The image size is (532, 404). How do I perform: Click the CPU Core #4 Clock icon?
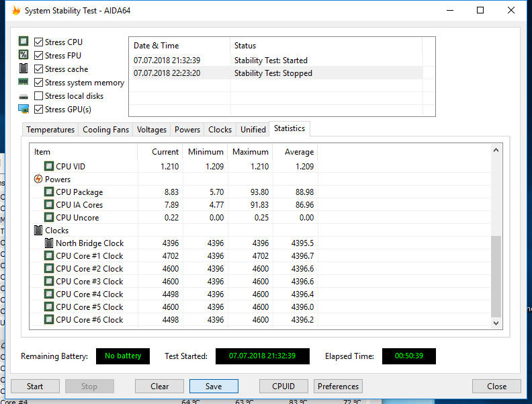[x=49, y=294]
